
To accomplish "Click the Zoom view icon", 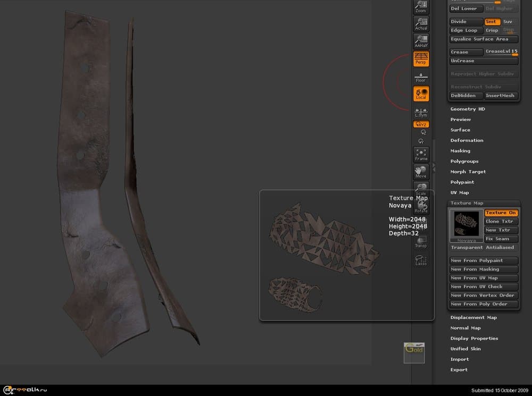I will [421, 7].
